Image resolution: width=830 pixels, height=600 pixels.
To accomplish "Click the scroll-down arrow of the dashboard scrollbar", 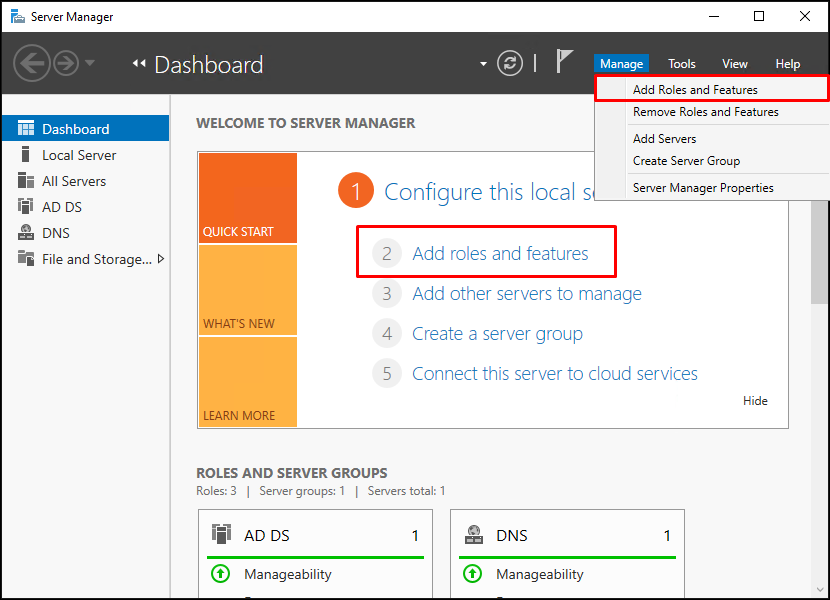I will (x=820, y=589).
